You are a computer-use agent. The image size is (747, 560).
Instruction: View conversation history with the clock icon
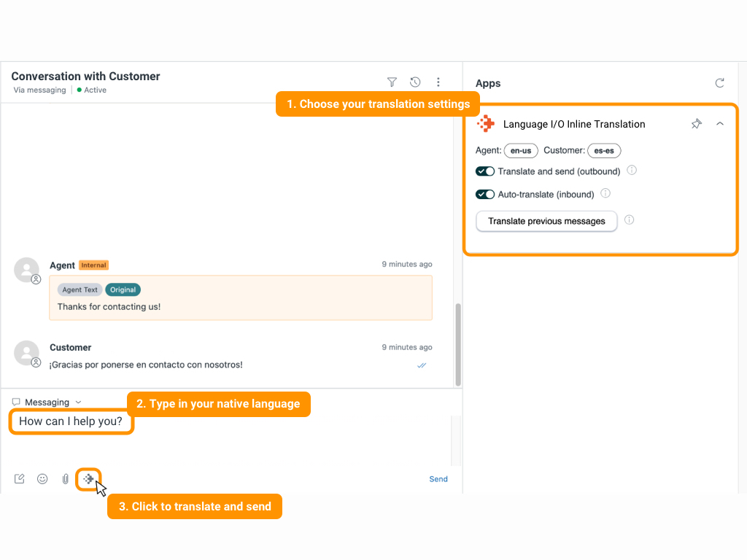[415, 82]
